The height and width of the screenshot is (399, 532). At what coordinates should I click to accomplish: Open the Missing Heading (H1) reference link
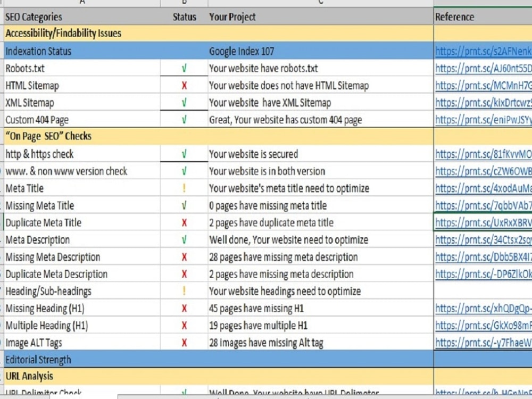[484, 308]
